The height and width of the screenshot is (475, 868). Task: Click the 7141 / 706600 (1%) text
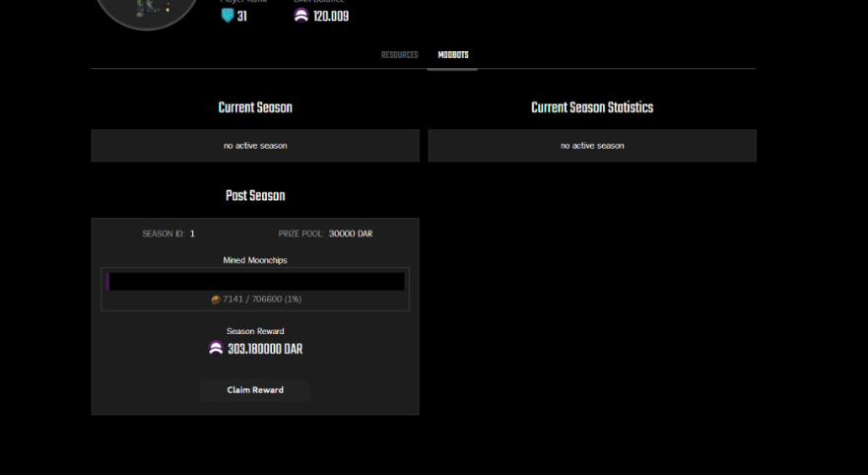pos(262,299)
